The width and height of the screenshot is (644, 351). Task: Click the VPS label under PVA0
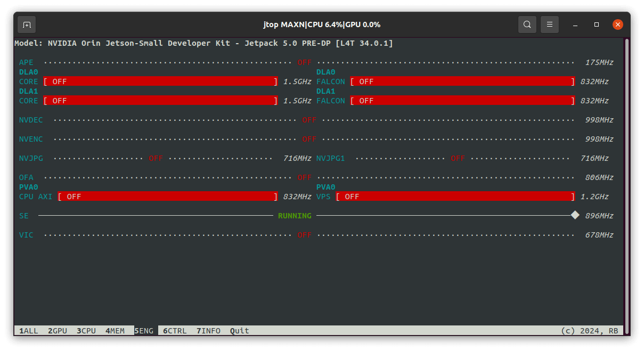[323, 197]
